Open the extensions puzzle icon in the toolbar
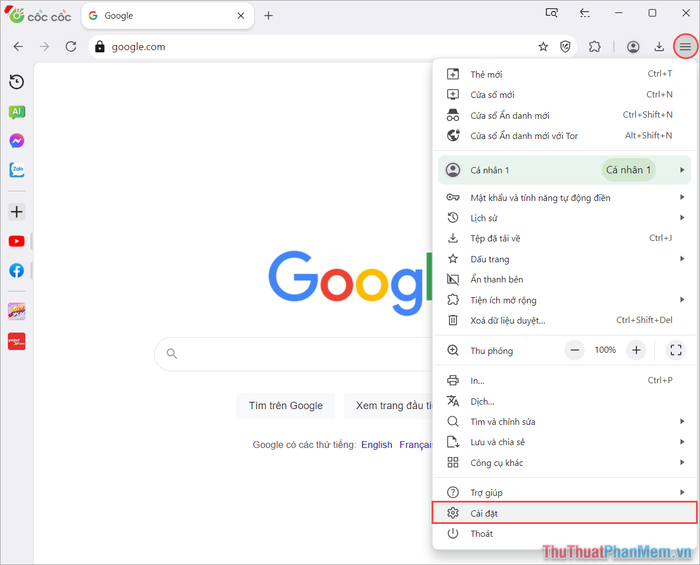The width and height of the screenshot is (700, 565). tap(595, 46)
